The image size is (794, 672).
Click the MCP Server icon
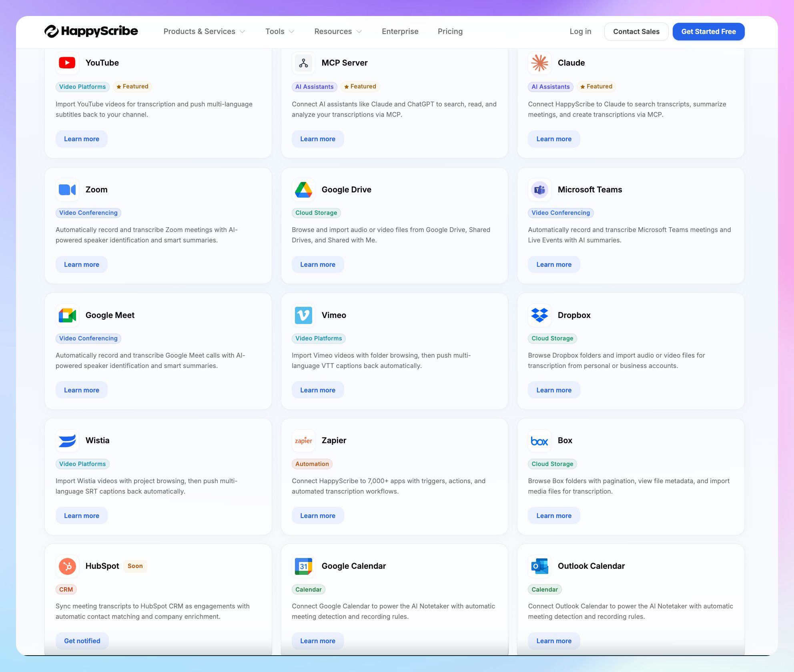coord(303,63)
